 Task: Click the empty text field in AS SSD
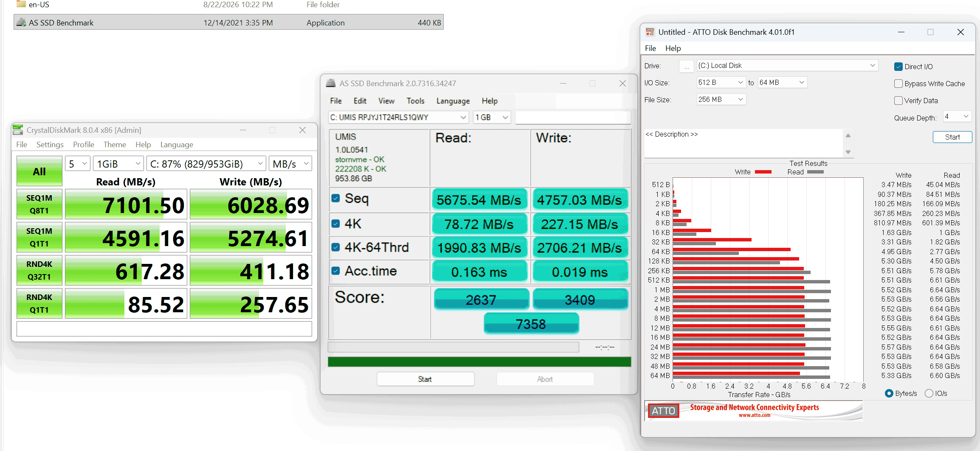pos(573,117)
